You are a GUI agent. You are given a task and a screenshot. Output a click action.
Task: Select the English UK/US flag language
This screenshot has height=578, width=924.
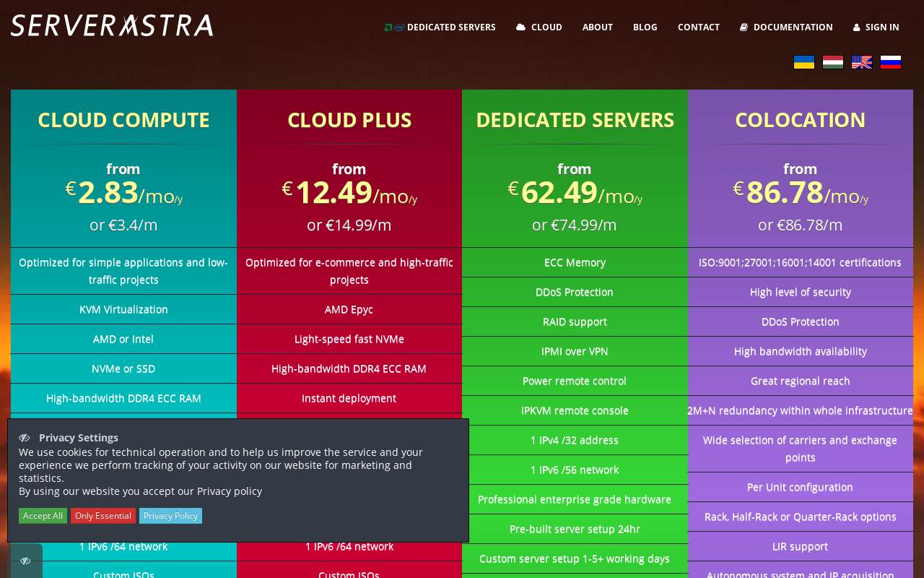coord(862,62)
